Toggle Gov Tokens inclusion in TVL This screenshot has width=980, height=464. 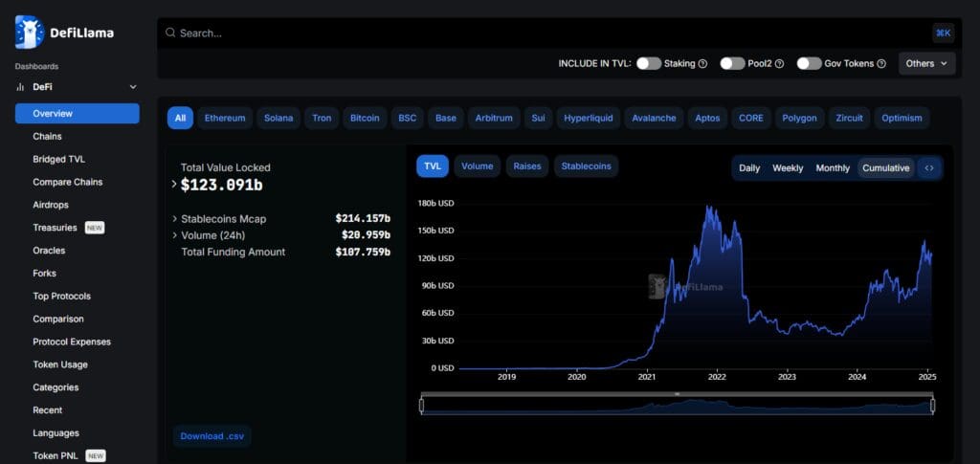click(x=810, y=64)
